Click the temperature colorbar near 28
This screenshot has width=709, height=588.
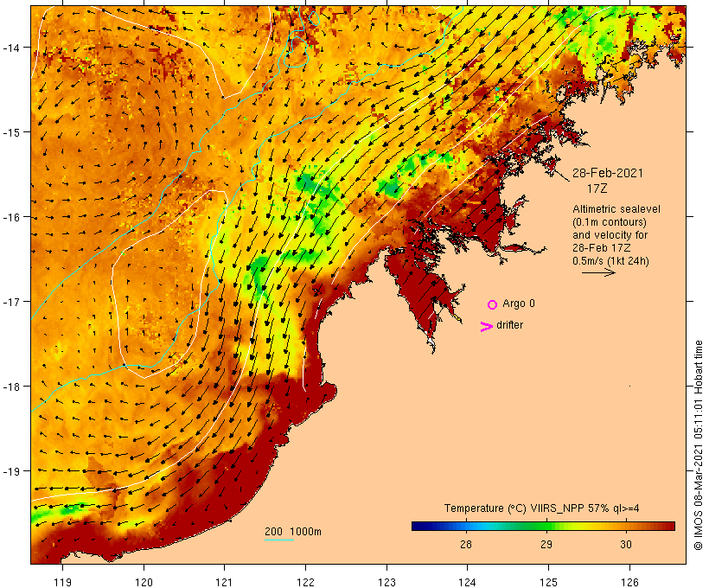click(x=466, y=526)
